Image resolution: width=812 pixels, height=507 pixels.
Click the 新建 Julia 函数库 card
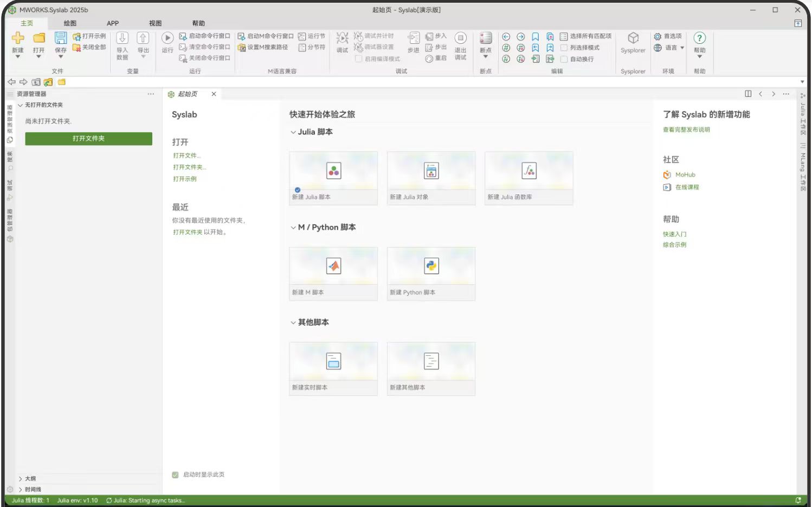[x=529, y=178]
